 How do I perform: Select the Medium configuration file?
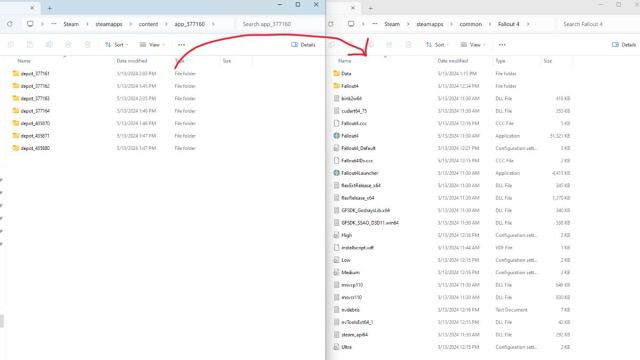point(351,272)
